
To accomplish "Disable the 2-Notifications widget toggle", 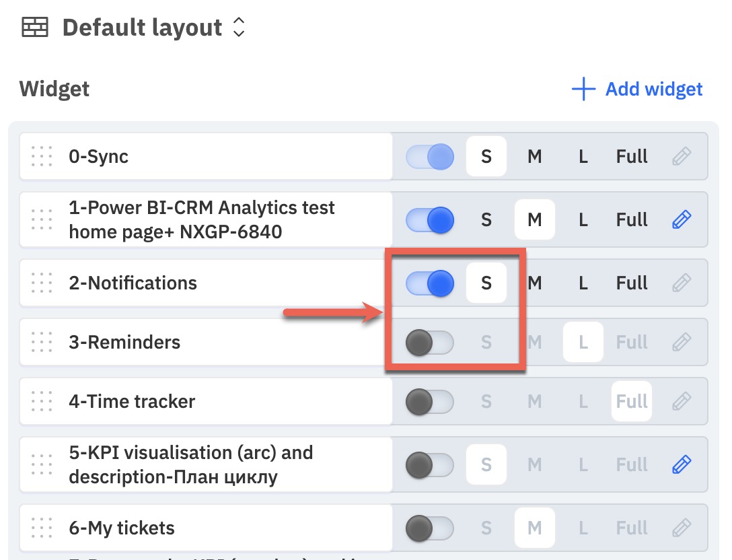I will coord(429,283).
